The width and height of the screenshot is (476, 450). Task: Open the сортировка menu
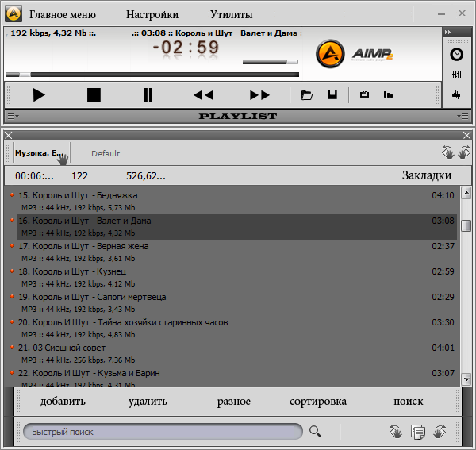(x=318, y=402)
